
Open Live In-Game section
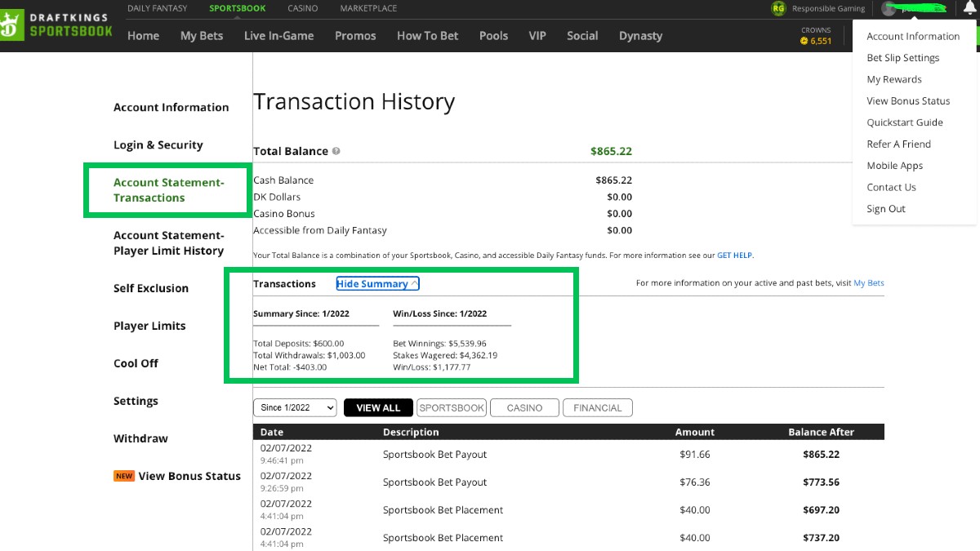[279, 36]
